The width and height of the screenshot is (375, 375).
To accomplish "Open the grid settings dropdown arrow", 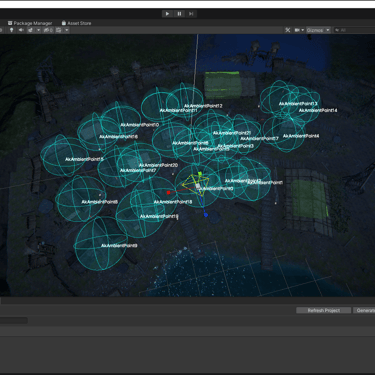I will tap(67, 30).
